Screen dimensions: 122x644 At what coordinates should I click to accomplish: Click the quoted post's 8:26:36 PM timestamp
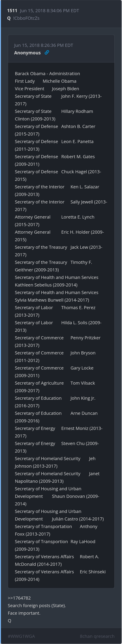click(43, 45)
